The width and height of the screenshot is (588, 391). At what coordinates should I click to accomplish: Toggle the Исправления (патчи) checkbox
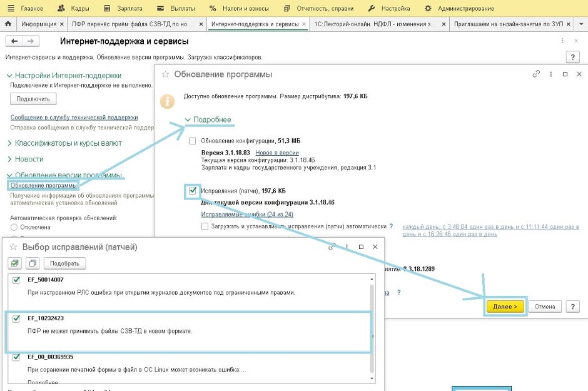tap(193, 190)
